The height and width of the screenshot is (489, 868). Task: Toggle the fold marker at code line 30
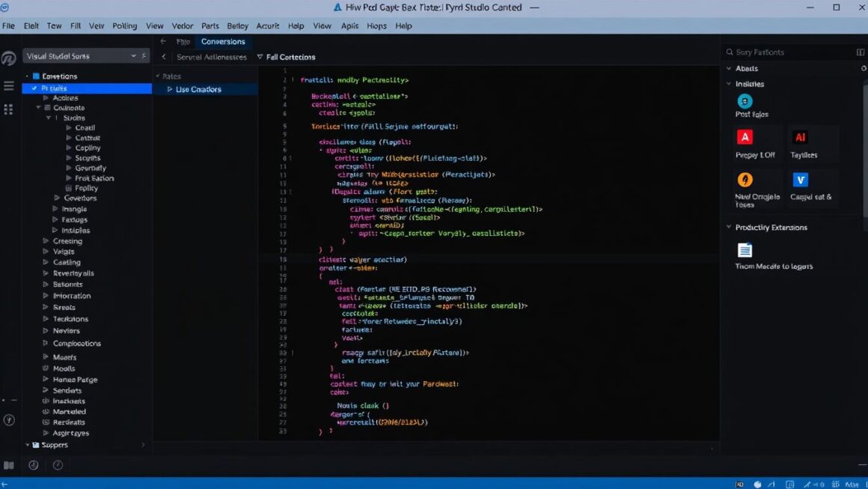[x=293, y=352]
